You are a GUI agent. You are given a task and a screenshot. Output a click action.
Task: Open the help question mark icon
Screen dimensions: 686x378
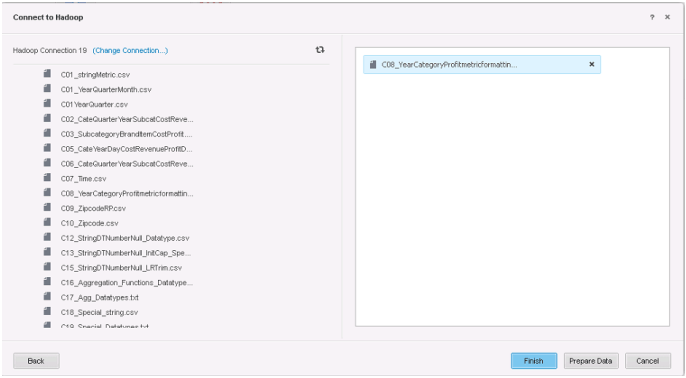652,17
